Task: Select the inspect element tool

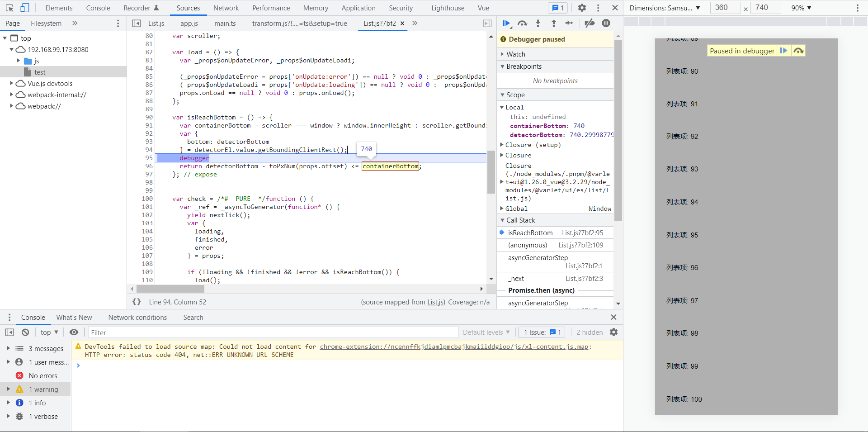Action: point(9,8)
